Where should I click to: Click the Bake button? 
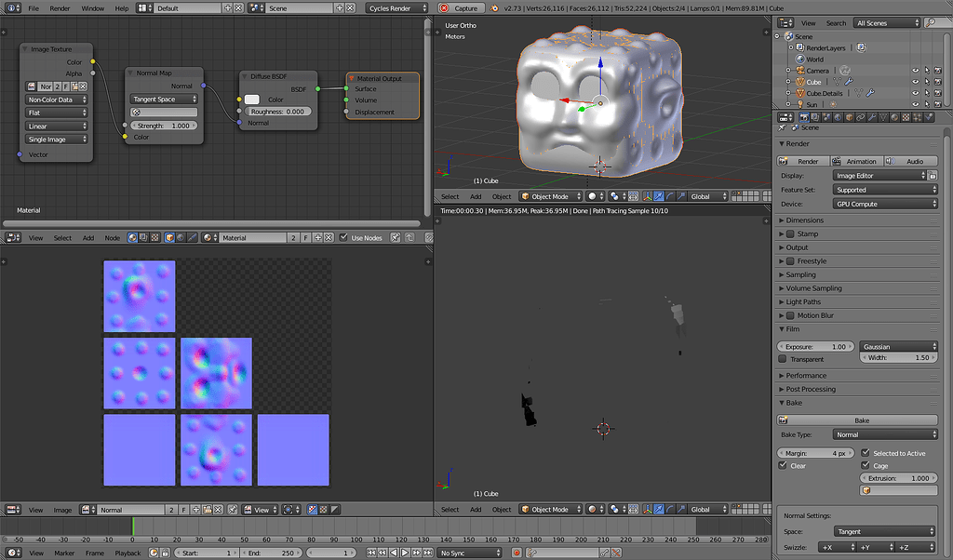point(857,420)
